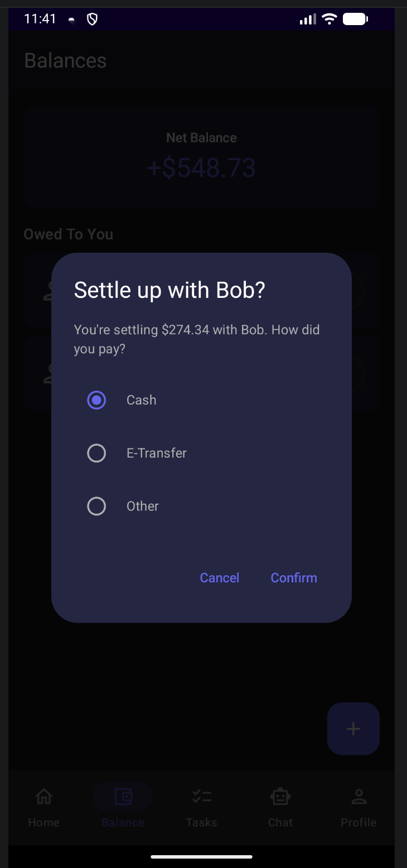This screenshot has height=868, width=407.
Task: Tap the Tasks tab label
Action: (x=201, y=822)
